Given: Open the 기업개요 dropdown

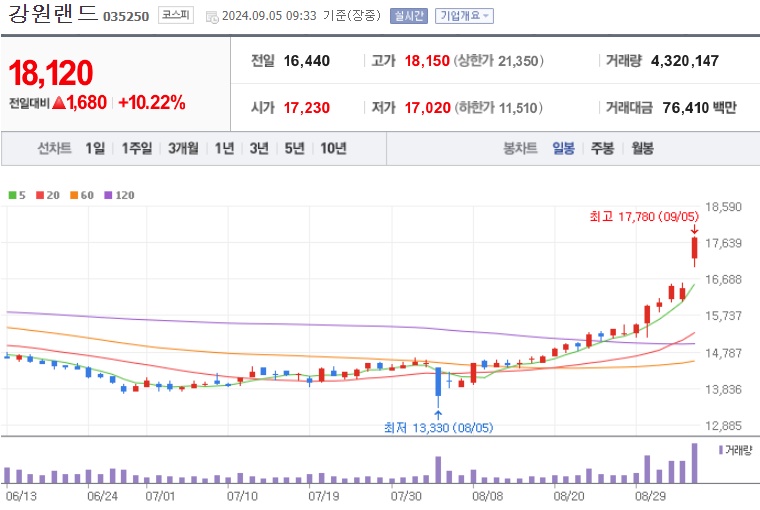Looking at the screenshot, I should pos(464,16).
